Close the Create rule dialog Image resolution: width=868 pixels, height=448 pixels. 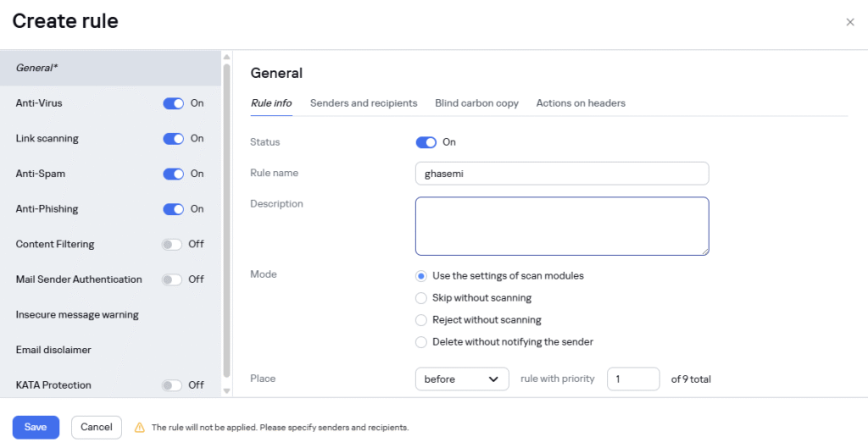[x=849, y=22]
